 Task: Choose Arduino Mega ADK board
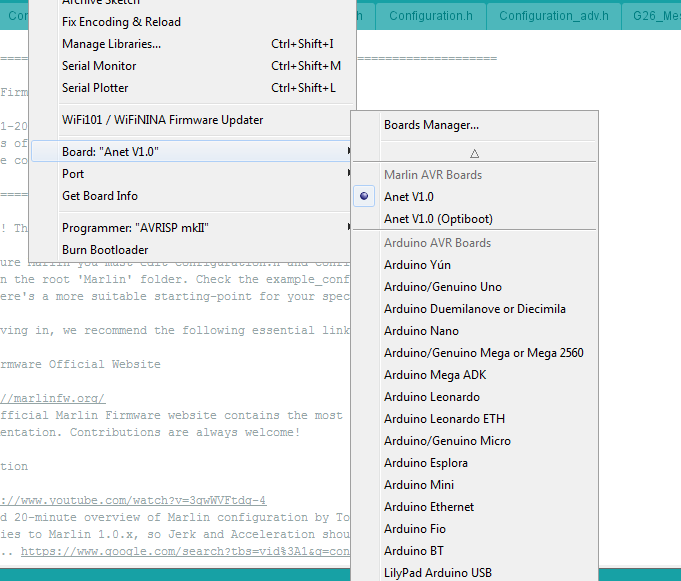click(x=474, y=375)
